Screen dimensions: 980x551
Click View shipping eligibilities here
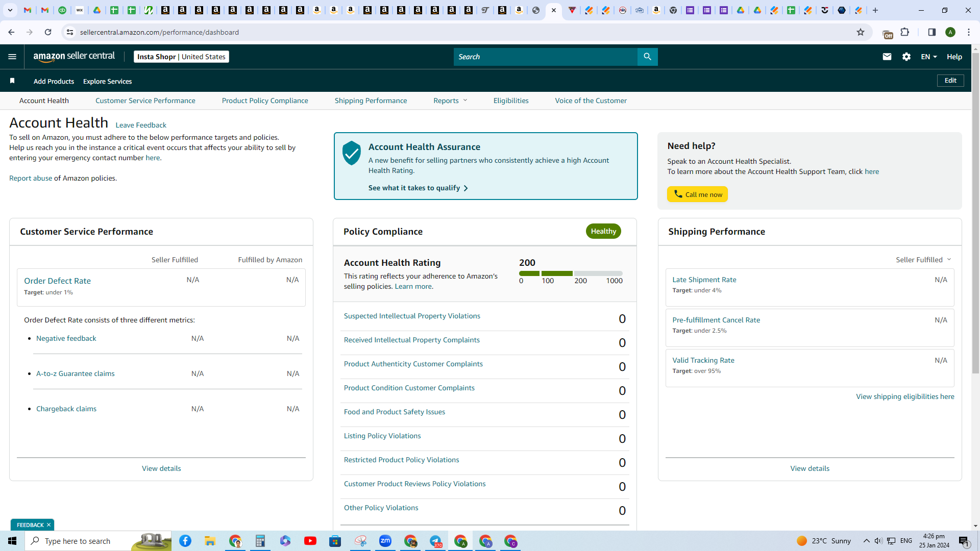pos(905,396)
